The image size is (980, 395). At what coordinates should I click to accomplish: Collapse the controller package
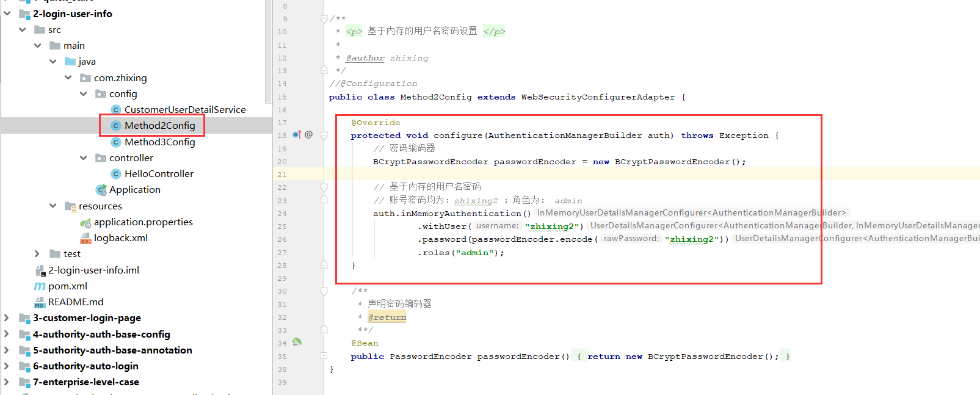[84, 158]
